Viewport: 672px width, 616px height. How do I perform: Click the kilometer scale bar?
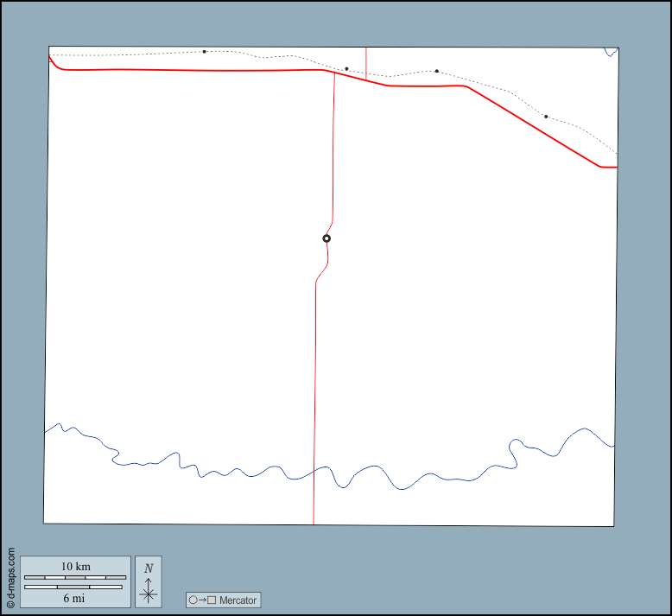click(x=75, y=576)
